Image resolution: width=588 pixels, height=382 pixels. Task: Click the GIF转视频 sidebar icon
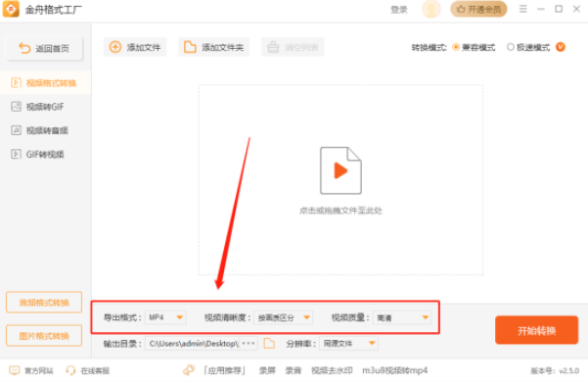(16, 154)
